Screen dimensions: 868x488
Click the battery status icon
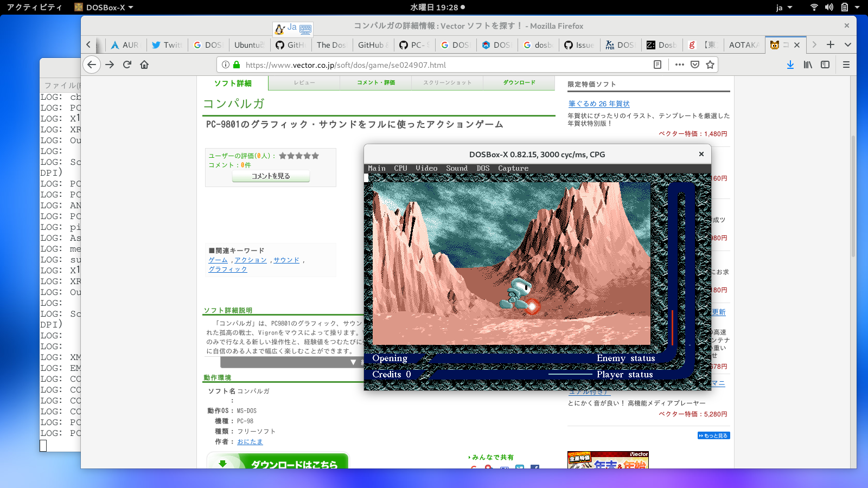click(x=844, y=7)
